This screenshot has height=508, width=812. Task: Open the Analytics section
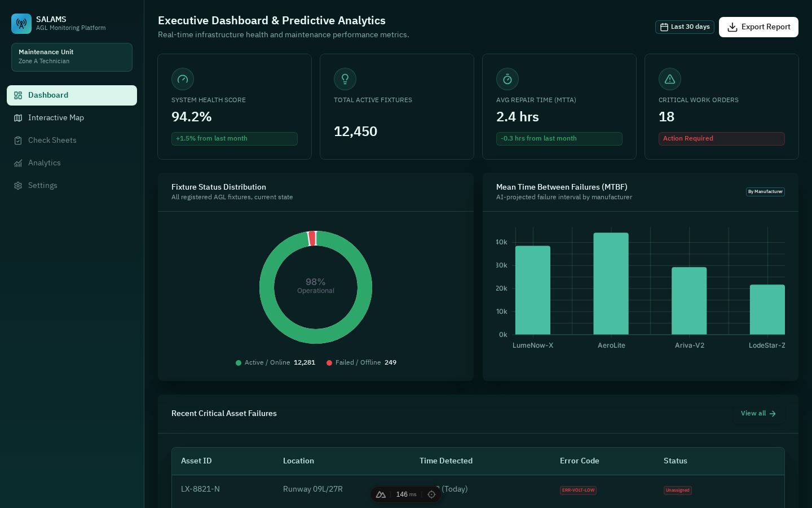point(72,163)
